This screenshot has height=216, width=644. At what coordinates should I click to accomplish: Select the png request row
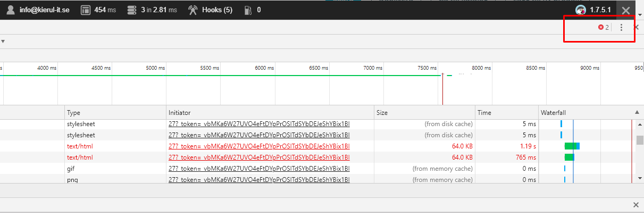click(317, 179)
